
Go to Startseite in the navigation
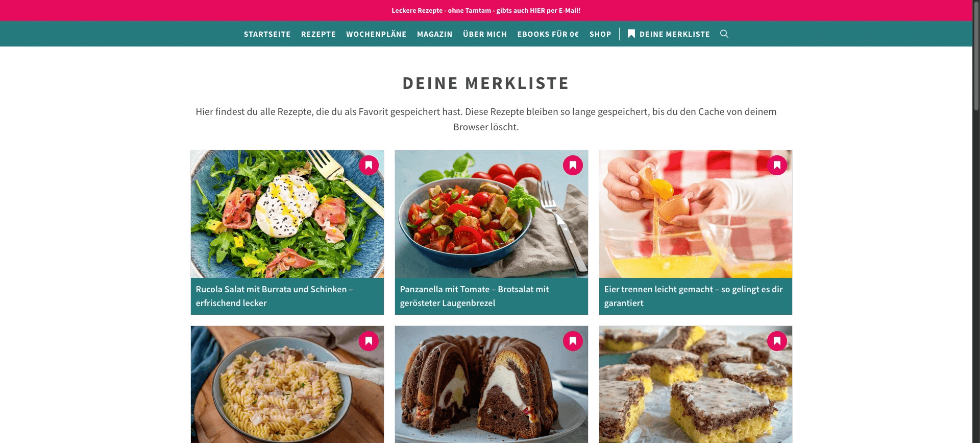(x=267, y=34)
